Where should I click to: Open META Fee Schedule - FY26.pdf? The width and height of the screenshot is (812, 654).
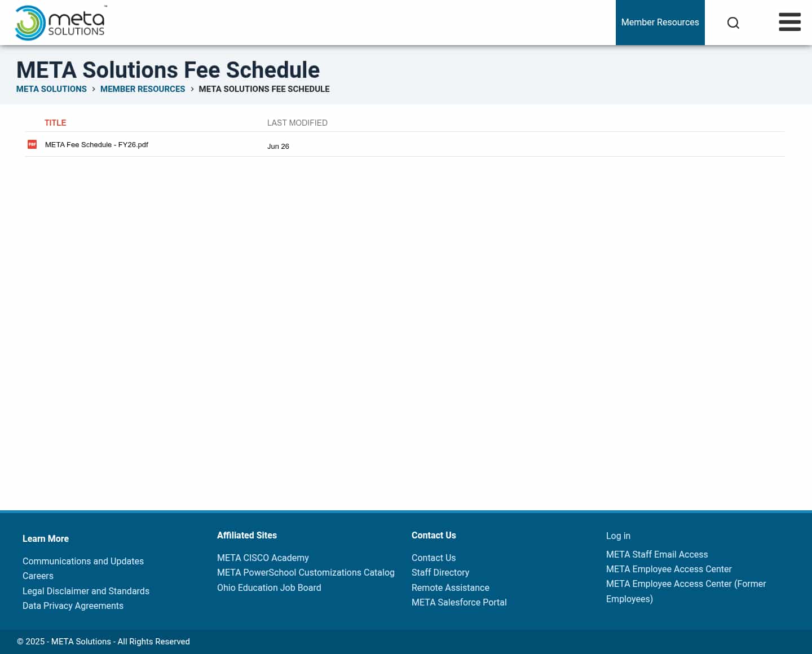point(96,145)
